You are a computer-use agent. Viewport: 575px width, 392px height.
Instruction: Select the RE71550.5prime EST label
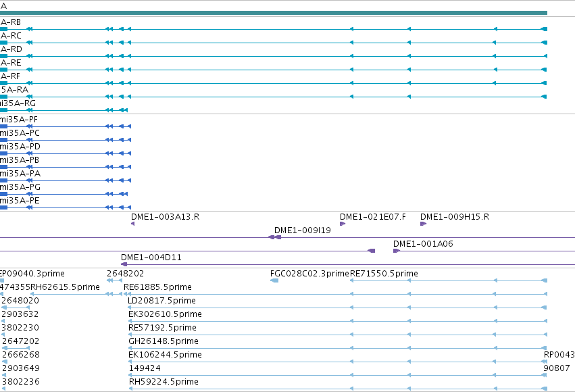(x=384, y=274)
